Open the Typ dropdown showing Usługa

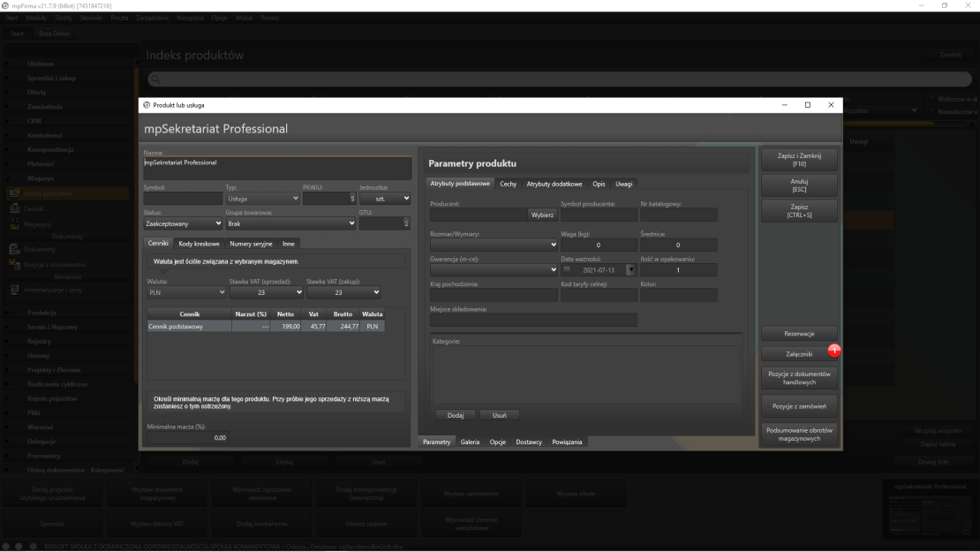(262, 198)
